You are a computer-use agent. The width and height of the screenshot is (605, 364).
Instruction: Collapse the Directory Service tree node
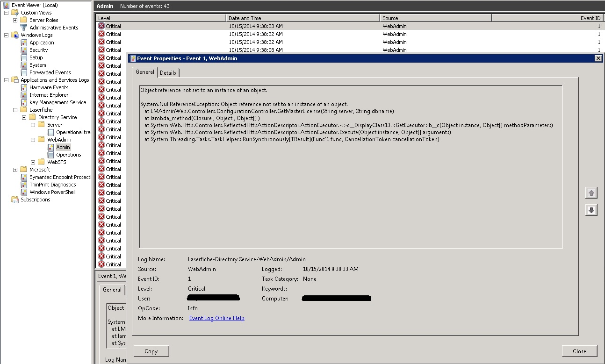tap(24, 117)
